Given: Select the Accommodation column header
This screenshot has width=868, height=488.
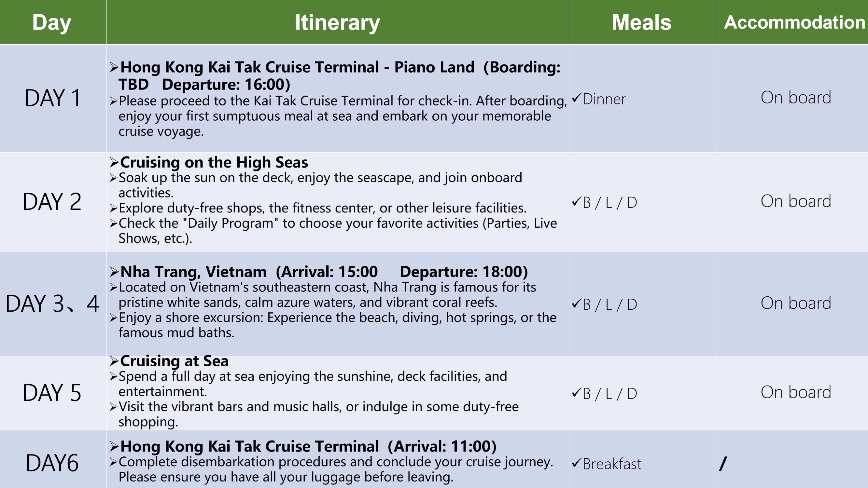Looking at the screenshot, I should [x=794, y=22].
